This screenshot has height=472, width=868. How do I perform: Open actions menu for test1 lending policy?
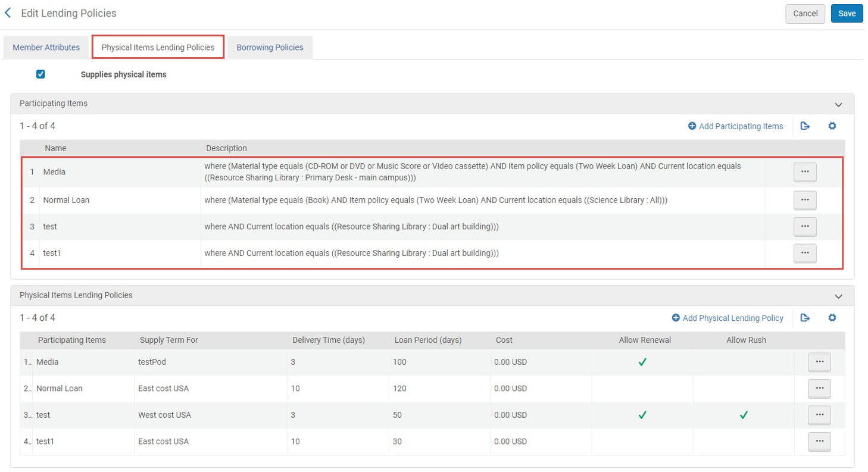819,442
